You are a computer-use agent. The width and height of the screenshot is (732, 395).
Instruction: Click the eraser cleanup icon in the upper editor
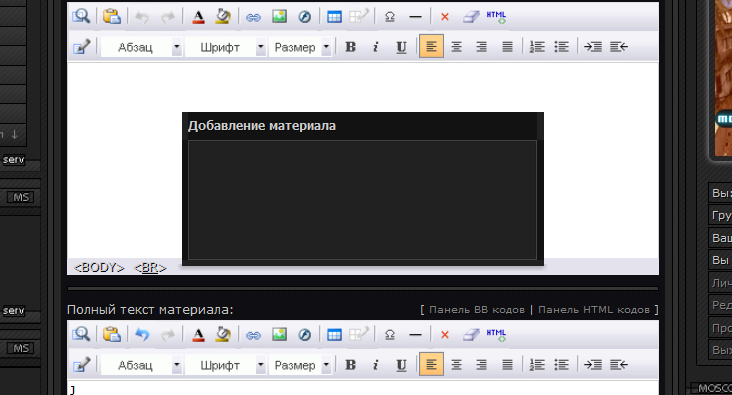[471, 17]
